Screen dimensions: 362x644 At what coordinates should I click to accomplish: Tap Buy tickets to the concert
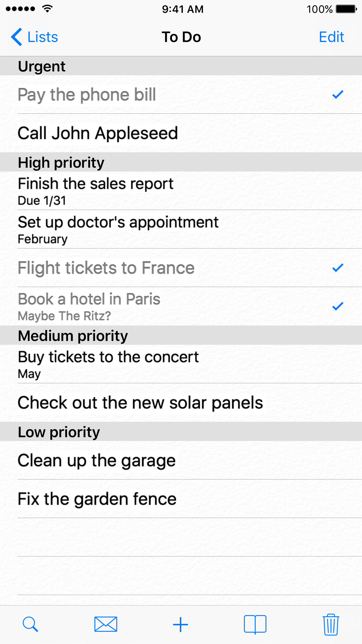tap(108, 364)
